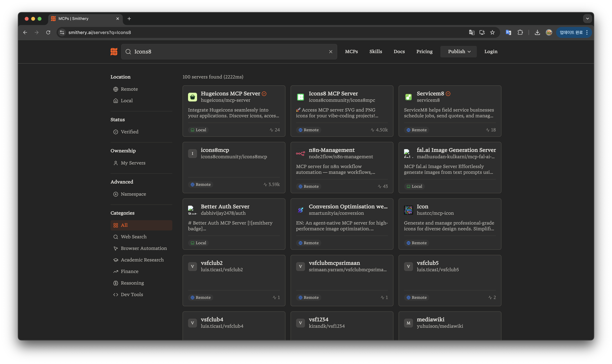612x364 pixels.
Task: Open the Servicem8 server card title
Action: (x=430, y=93)
